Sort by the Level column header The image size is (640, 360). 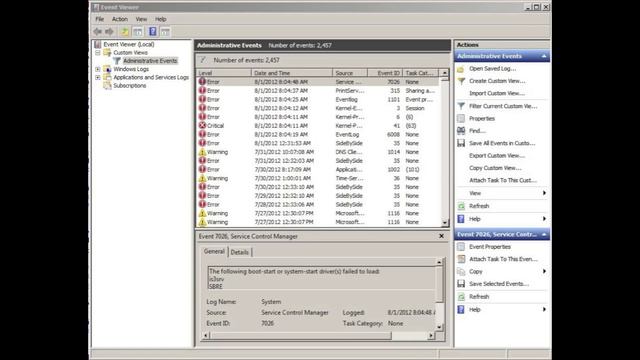coord(224,73)
